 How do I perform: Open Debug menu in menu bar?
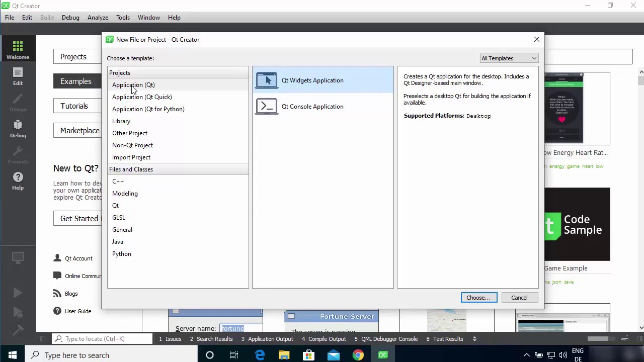click(x=70, y=18)
